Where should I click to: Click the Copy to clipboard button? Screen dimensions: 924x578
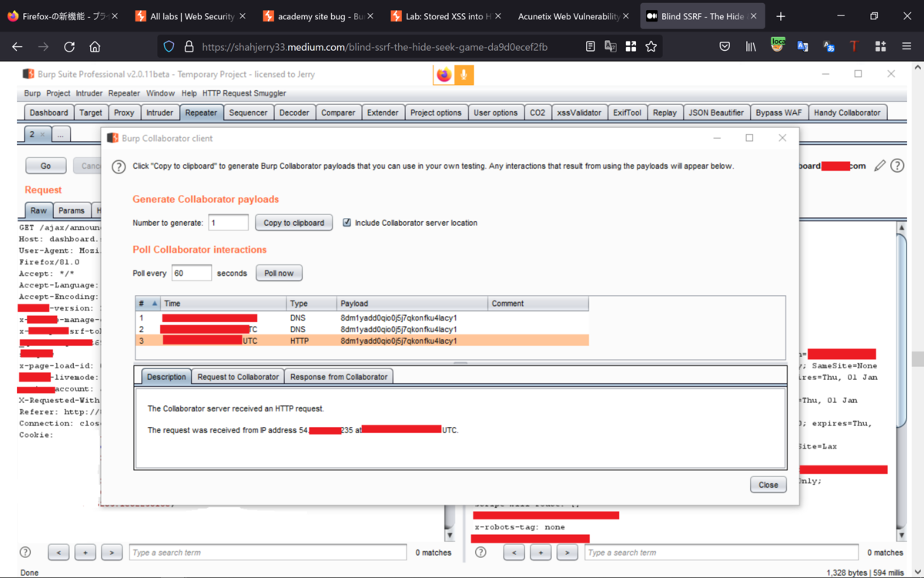[294, 223]
